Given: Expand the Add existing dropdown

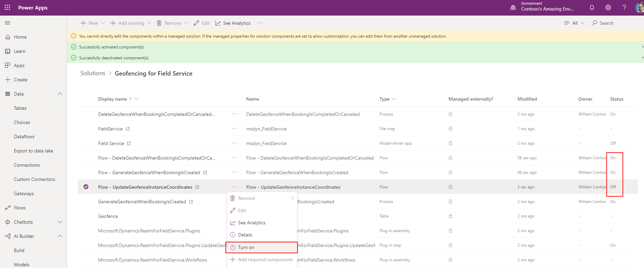Looking at the screenshot, I should (x=149, y=23).
